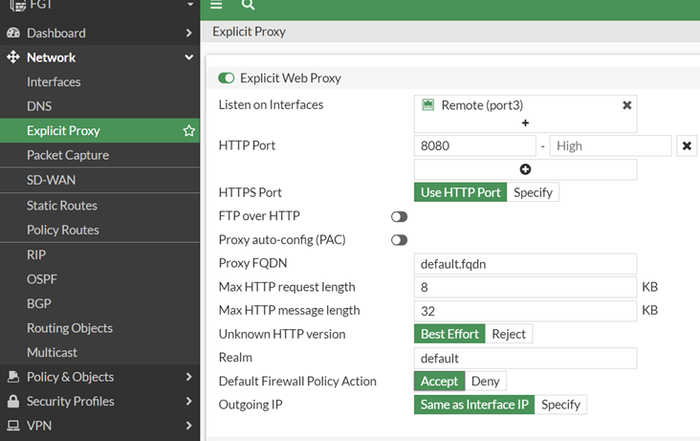Open the FGT device dropdown
The width and height of the screenshot is (700, 441).
(189, 6)
